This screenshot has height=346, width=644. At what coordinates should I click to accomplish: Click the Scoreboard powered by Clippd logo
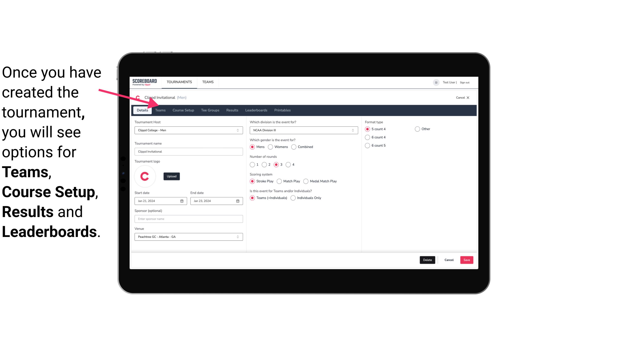pyautogui.click(x=145, y=82)
